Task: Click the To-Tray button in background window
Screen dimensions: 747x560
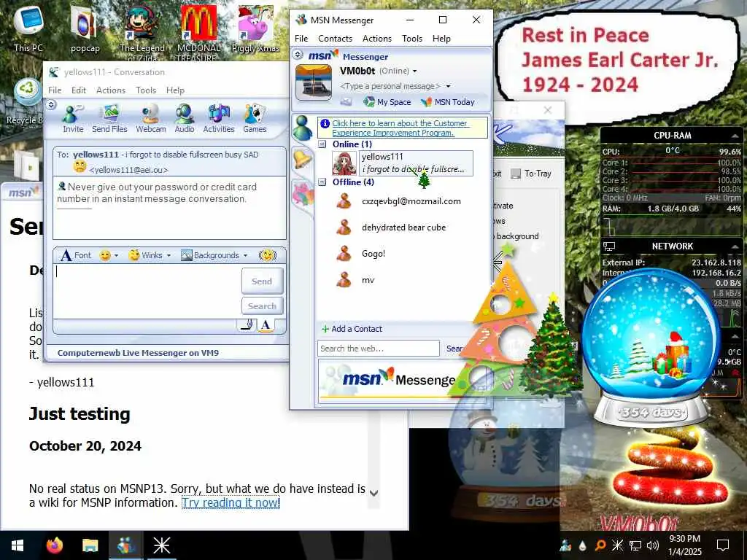Action: click(x=531, y=174)
